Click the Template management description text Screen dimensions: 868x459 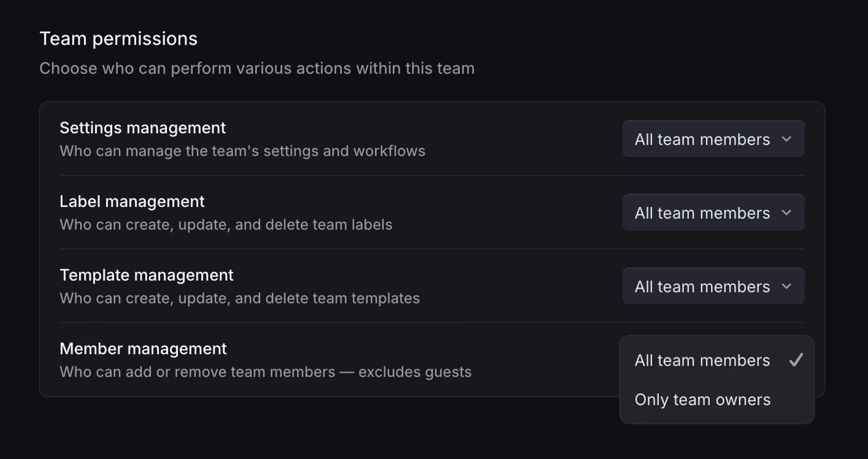point(239,298)
